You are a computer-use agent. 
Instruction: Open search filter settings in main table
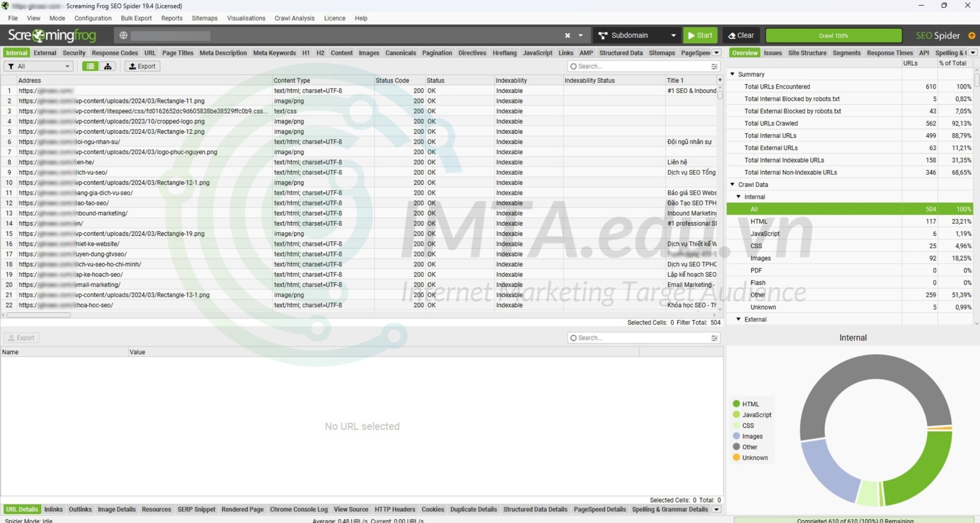point(714,66)
